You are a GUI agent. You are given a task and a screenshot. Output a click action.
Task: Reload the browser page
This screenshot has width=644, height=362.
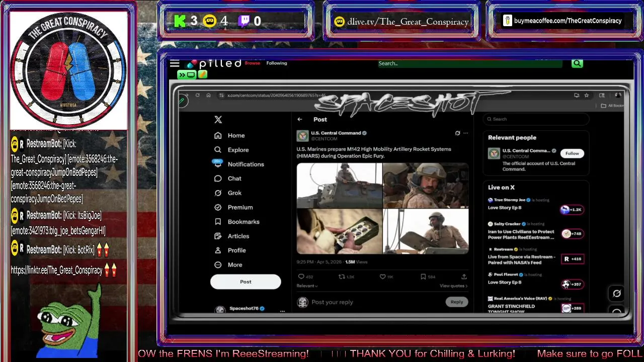click(x=197, y=95)
